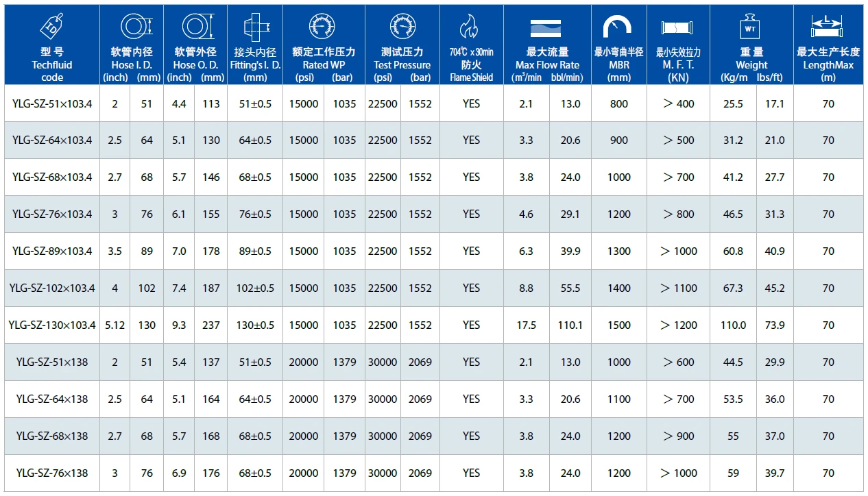868x496 pixels.
Task: Click the tag icon above Techfluid code
Action: pyautogui.click(x=52, y=27)
